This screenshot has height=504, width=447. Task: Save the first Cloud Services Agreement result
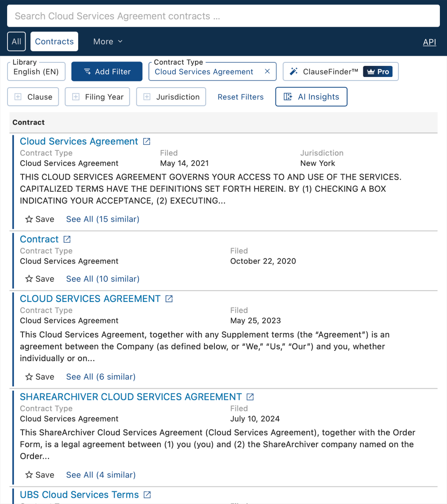pos(39,219)
